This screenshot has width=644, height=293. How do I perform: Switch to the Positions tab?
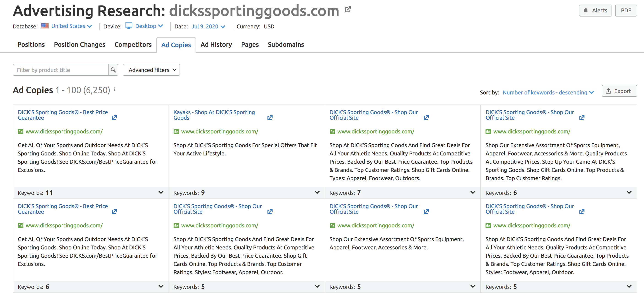coord(31,44)
